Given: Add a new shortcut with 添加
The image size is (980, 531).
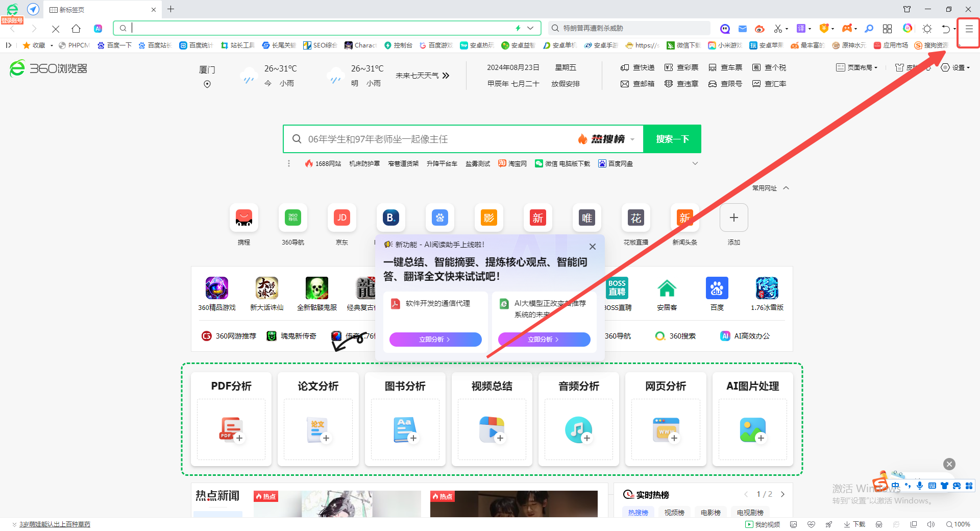Looking at the screenshot, I should pyautogui.click(x=734, y=218).
